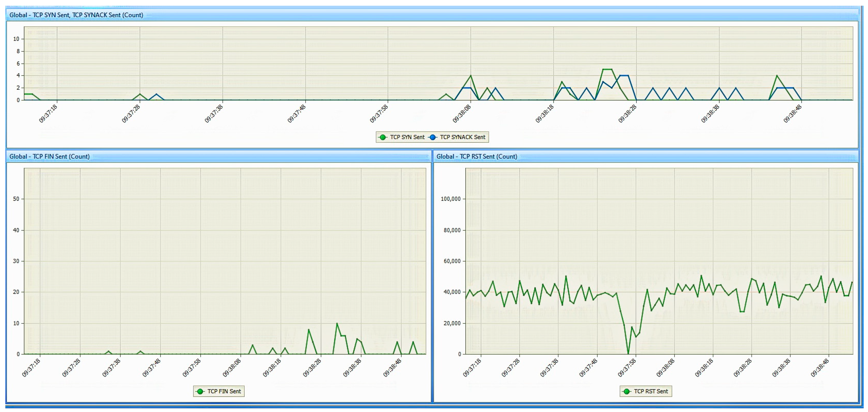
Task: Click the 100,000 y-axis label on RST chart
Action: pos(450,199)
